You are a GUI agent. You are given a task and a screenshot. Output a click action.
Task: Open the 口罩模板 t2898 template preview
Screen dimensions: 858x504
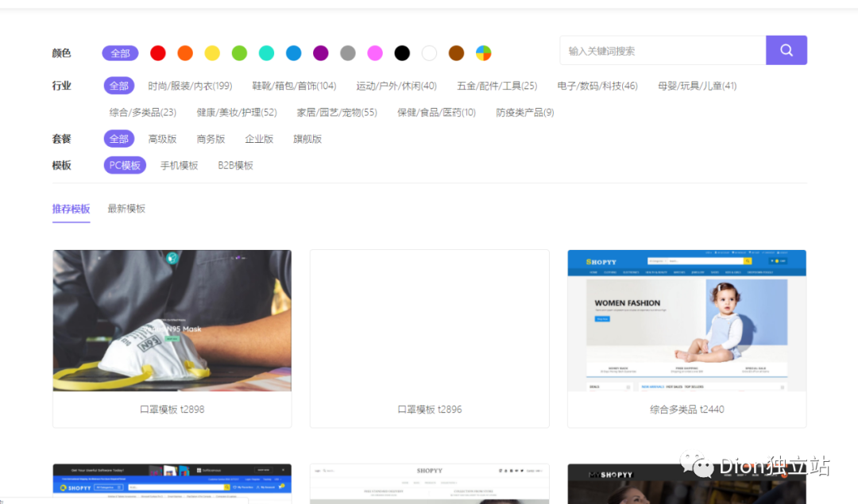(x=172, y=320)
